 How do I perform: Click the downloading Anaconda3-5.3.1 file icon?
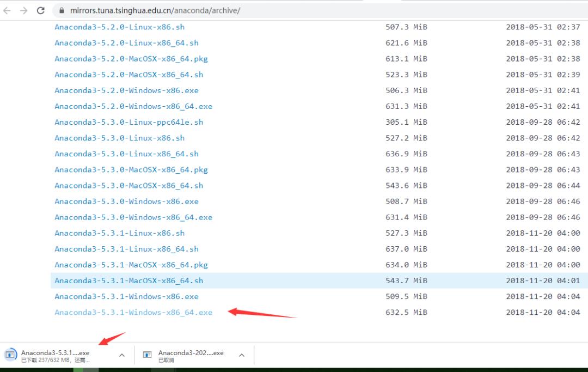point(10,355)
